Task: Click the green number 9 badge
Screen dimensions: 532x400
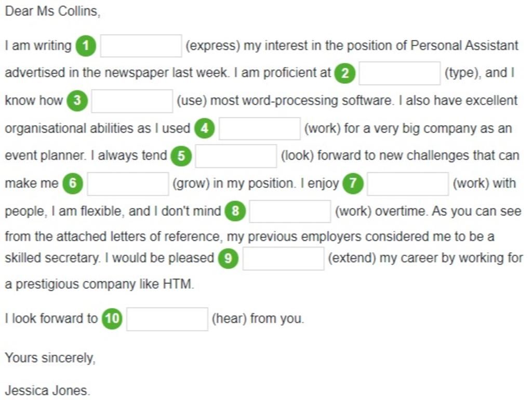Action: 228,258
